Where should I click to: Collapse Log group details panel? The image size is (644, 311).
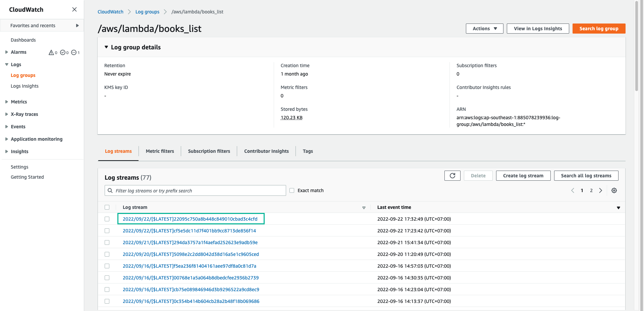click(x=106, y=47)
